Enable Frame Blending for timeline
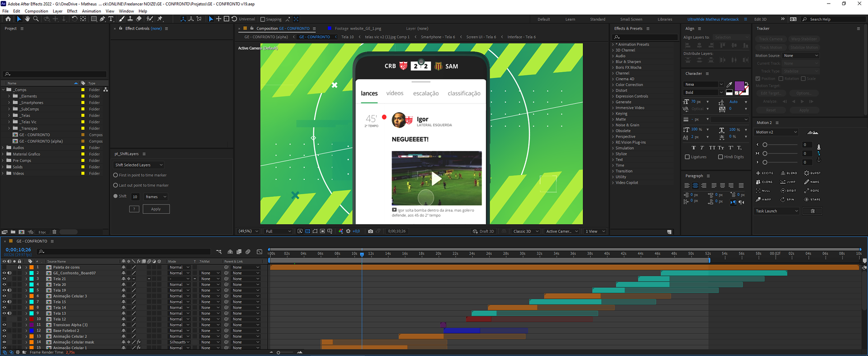The image size is (868, 356). 239,252
